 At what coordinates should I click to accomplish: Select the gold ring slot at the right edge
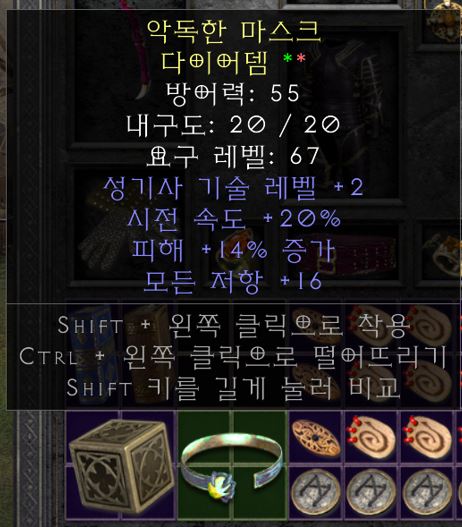(443, 253)
